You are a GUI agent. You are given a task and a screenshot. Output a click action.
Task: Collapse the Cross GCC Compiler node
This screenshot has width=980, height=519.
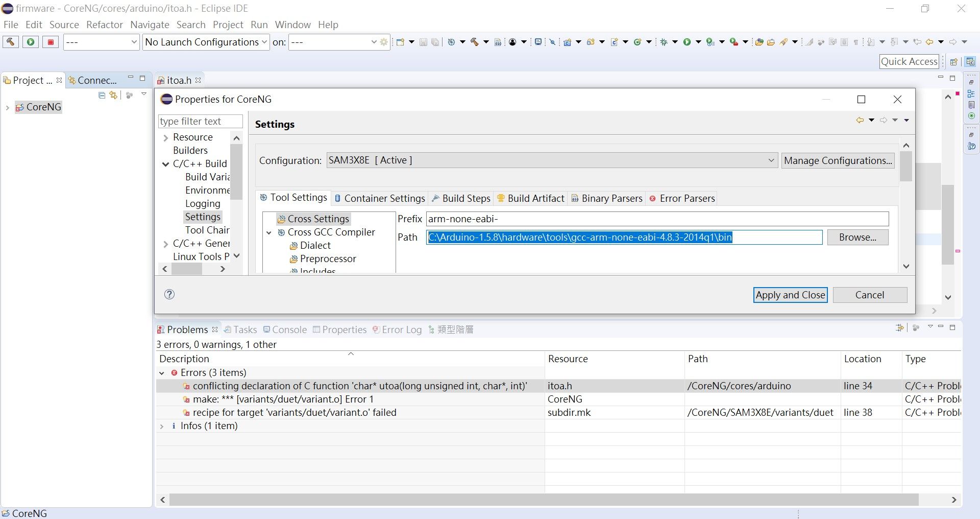[x=269, y=232]
